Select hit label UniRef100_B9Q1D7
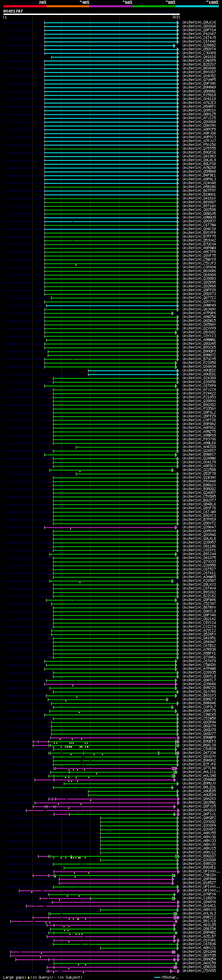The height and width of the screenshot is (980, 222). pos(199,856)
